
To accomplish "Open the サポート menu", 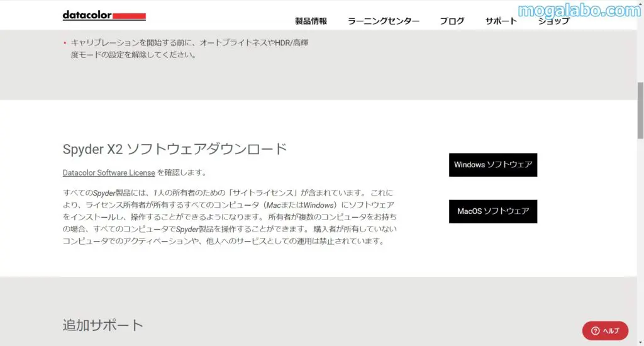I will coord(501,21).
